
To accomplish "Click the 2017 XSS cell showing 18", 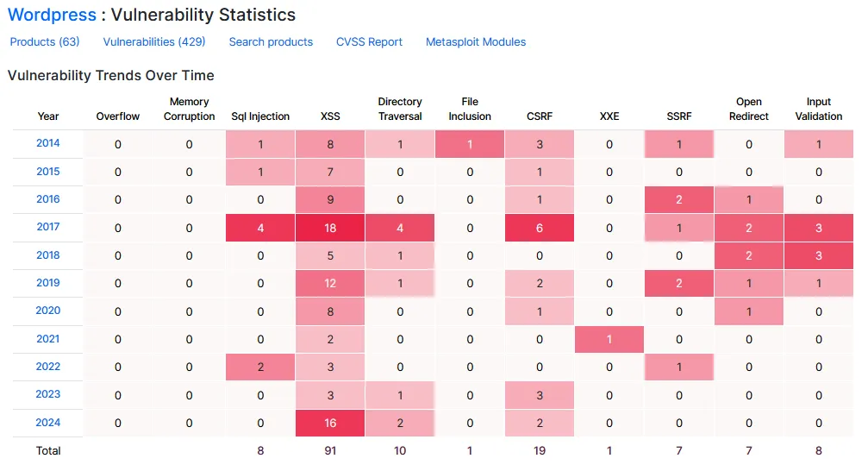I will pyautogui.click(x=330, y=228).
